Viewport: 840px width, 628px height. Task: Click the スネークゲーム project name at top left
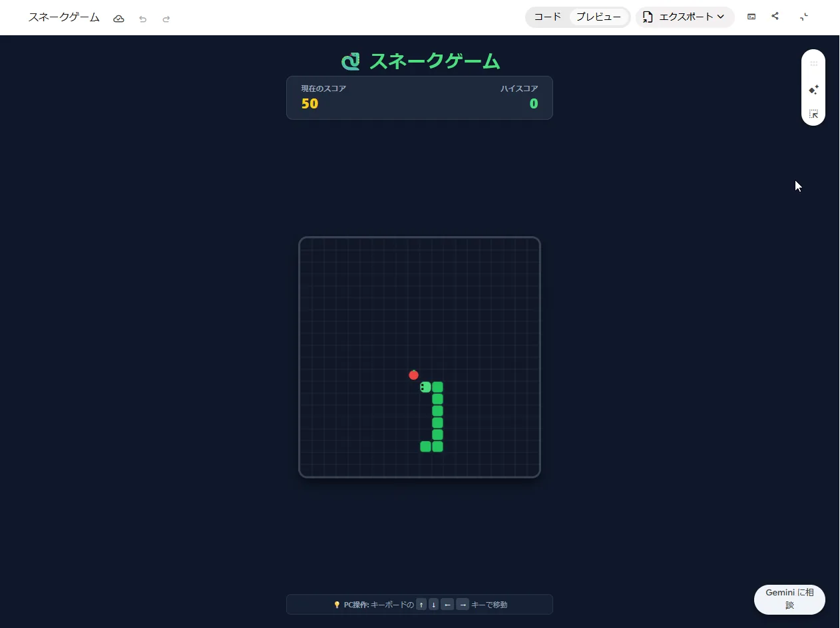coord(64,18)
